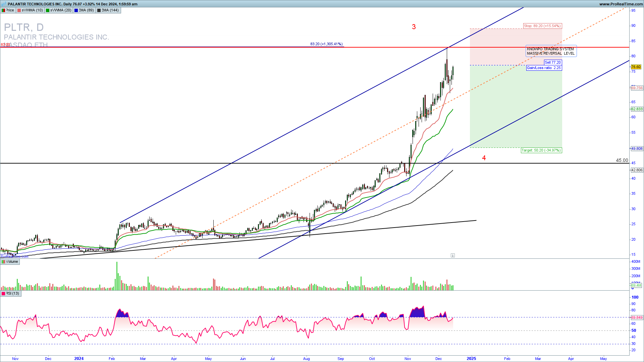This screenshot has width=644, height=362.
Task: Select the RSI (13) panel label
Action: tap(11, 293)
